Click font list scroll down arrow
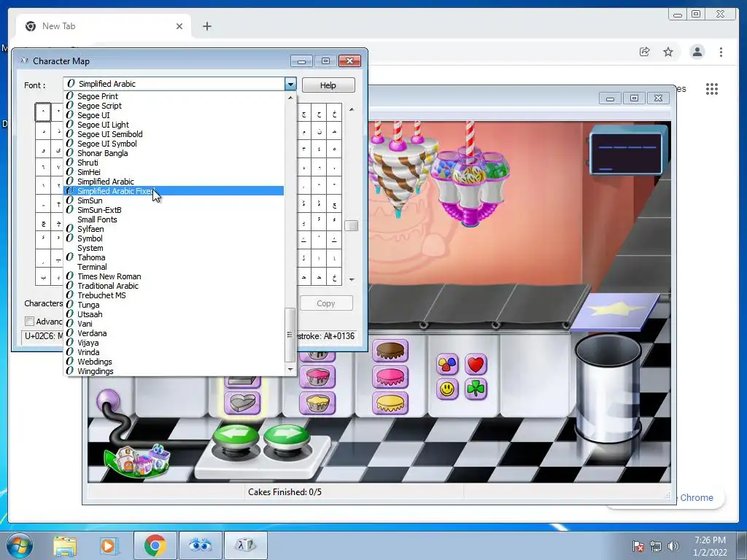 [290, 370]
